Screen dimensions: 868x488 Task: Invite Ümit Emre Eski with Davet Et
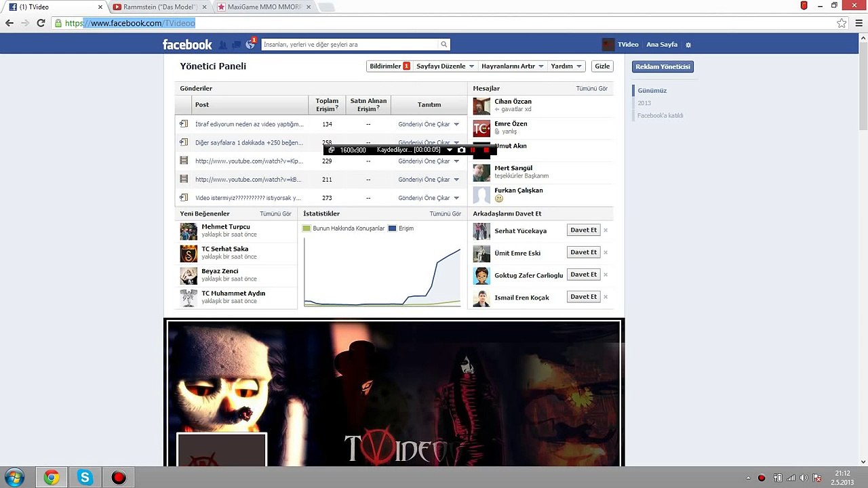584,253
